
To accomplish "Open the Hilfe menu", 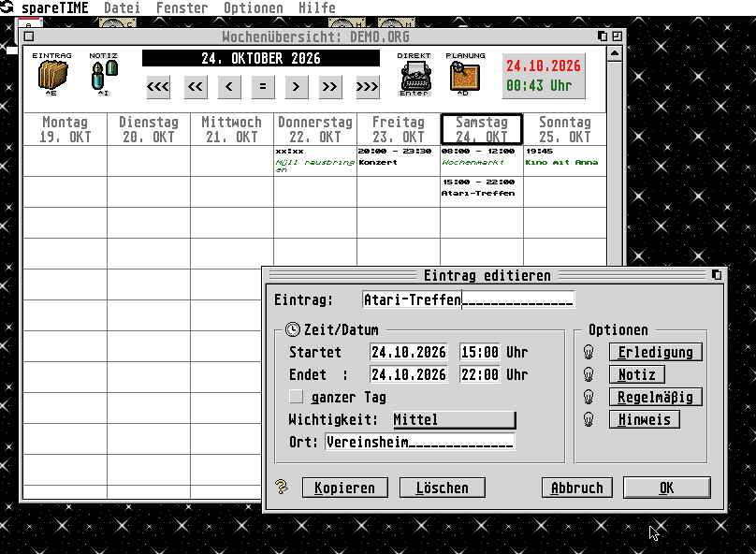I will pyautogui.click(x=317, y=7).
